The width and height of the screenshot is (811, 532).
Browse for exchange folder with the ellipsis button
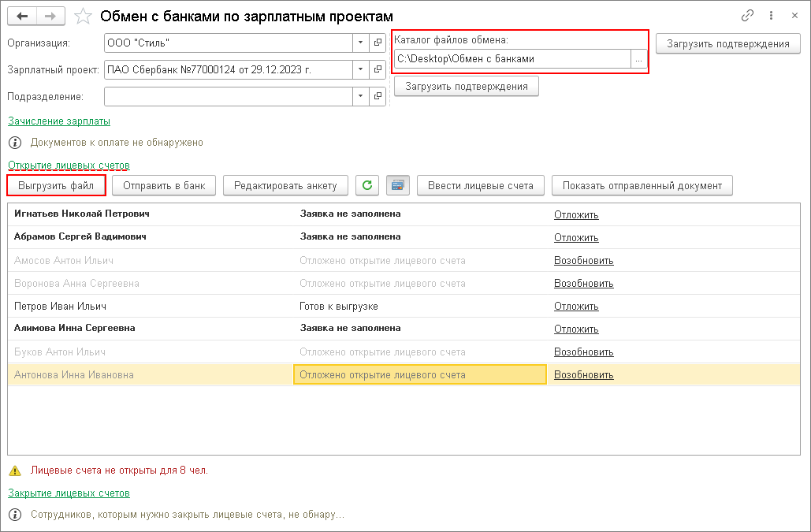638,58
